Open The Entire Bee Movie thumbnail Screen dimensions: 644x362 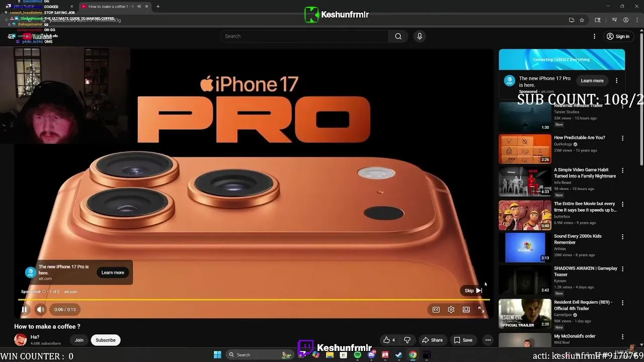525,215
